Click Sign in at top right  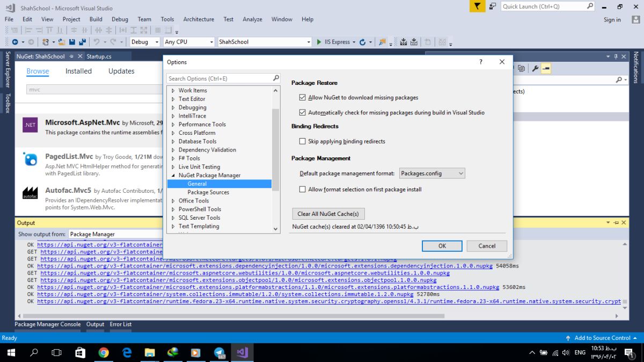coord(612,20)
